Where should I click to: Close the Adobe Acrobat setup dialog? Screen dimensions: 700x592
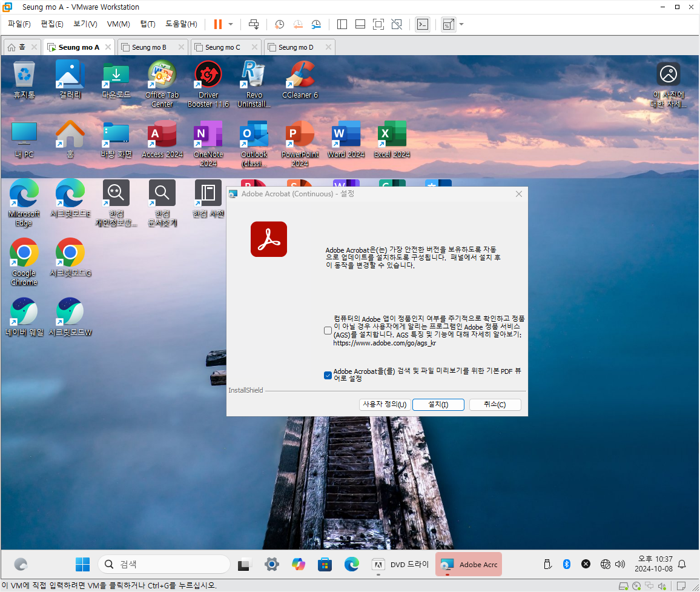pos(519,194)
